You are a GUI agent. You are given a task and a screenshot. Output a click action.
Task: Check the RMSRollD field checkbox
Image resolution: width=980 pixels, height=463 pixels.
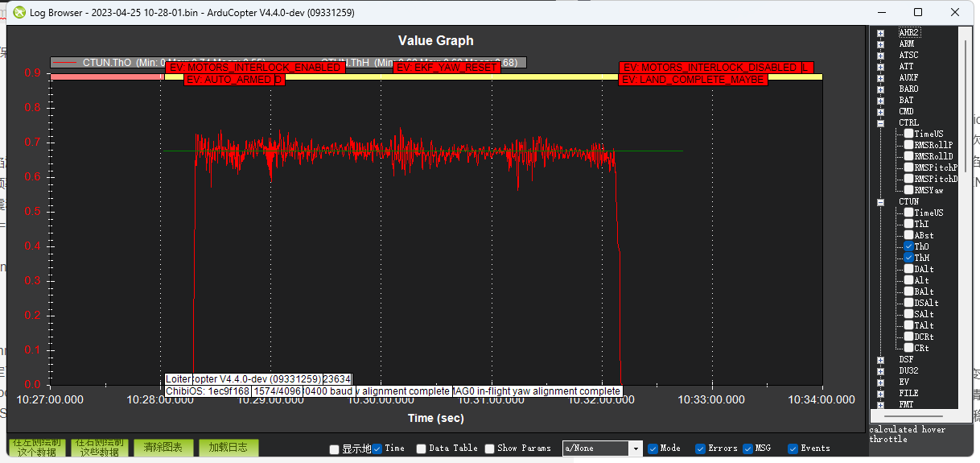[908, 156]
